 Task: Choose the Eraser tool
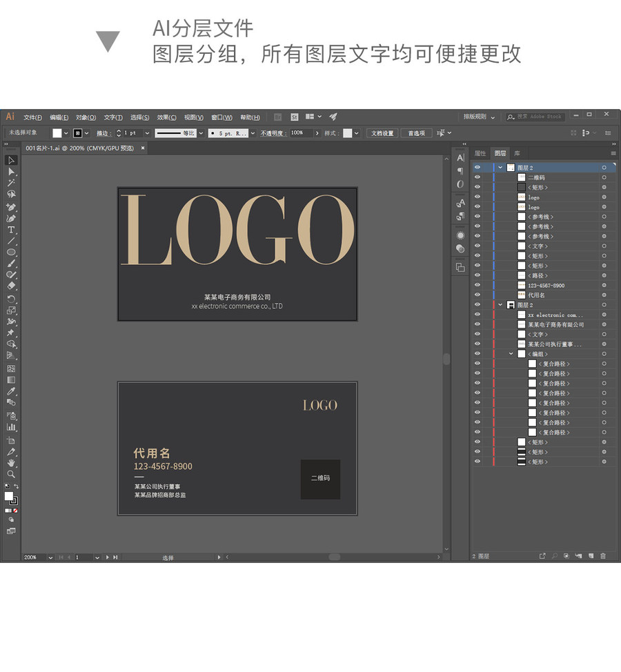[11, 286]
